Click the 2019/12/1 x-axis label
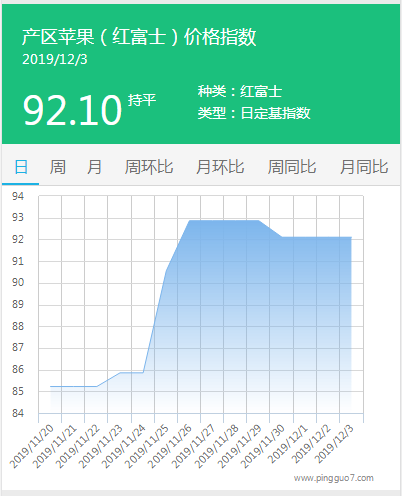 288,444
